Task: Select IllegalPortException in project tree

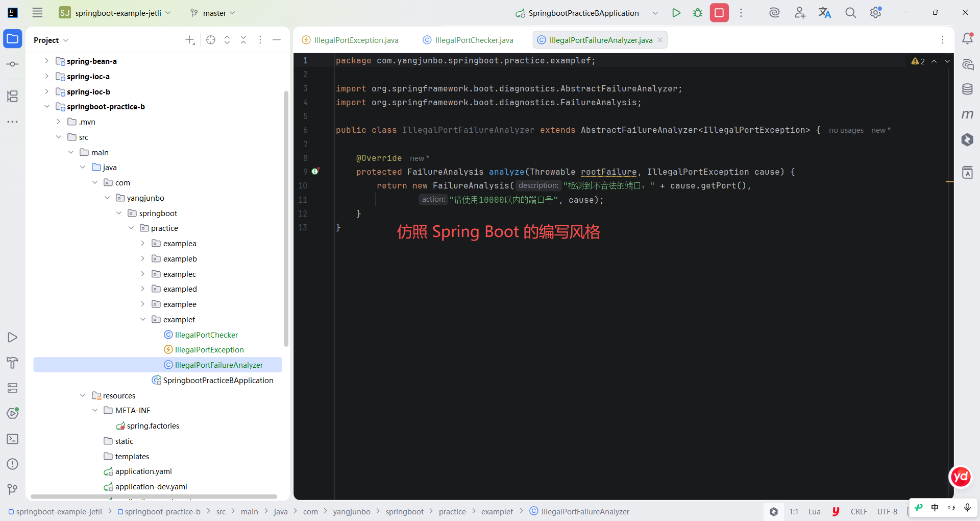Action: 209,349
